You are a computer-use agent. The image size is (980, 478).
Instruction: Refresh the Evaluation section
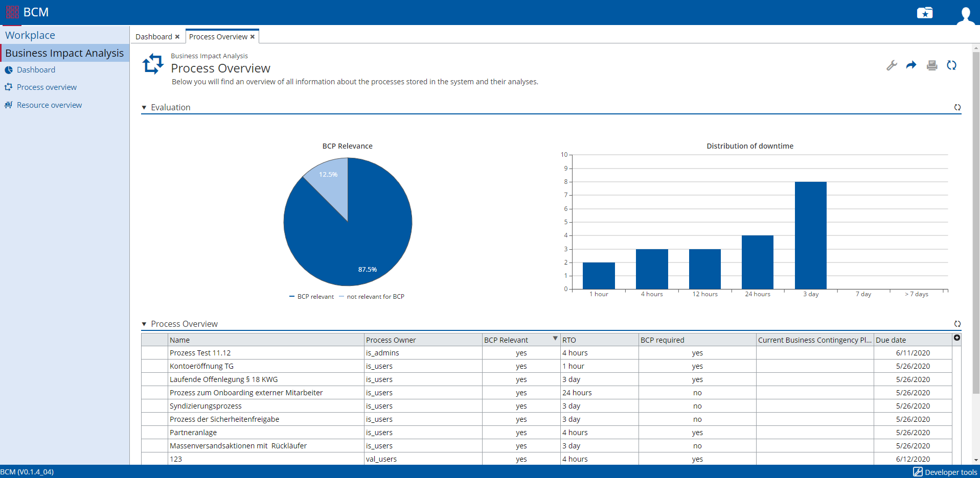(958, 107)
